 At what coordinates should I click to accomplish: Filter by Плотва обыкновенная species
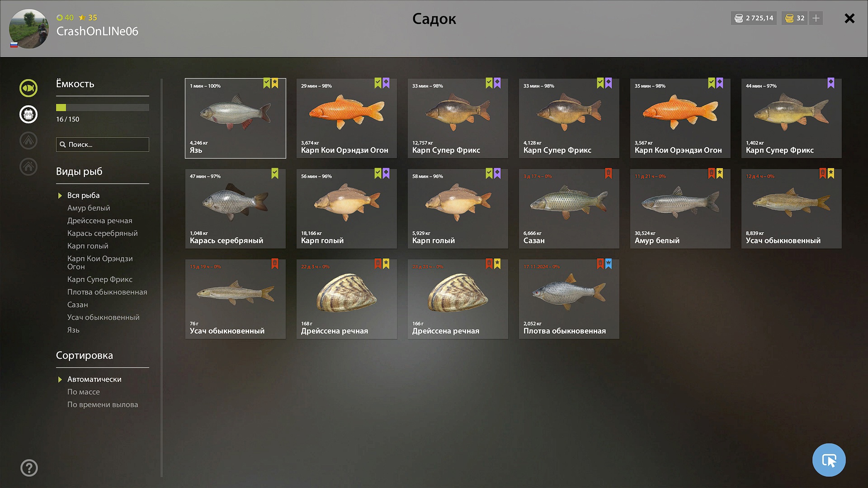click(107, 292)
